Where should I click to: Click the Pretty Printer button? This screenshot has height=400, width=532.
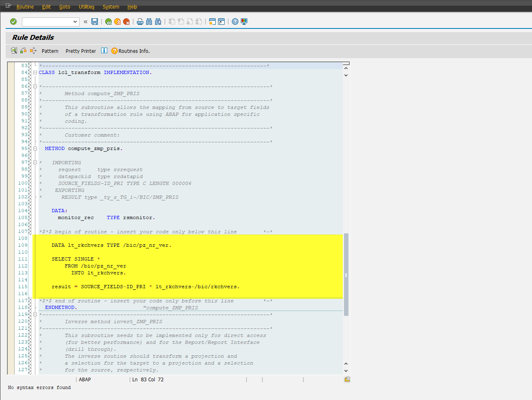coord(81,51)
